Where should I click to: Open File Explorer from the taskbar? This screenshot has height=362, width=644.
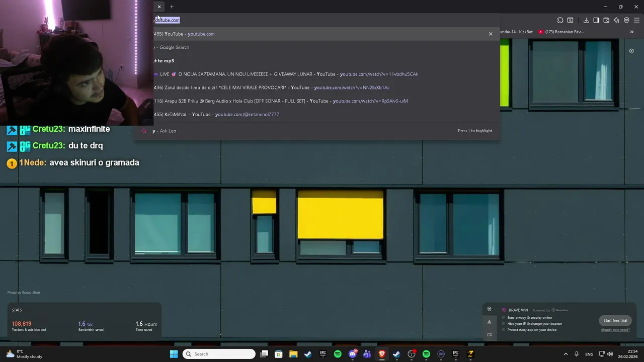pos(293,354)
